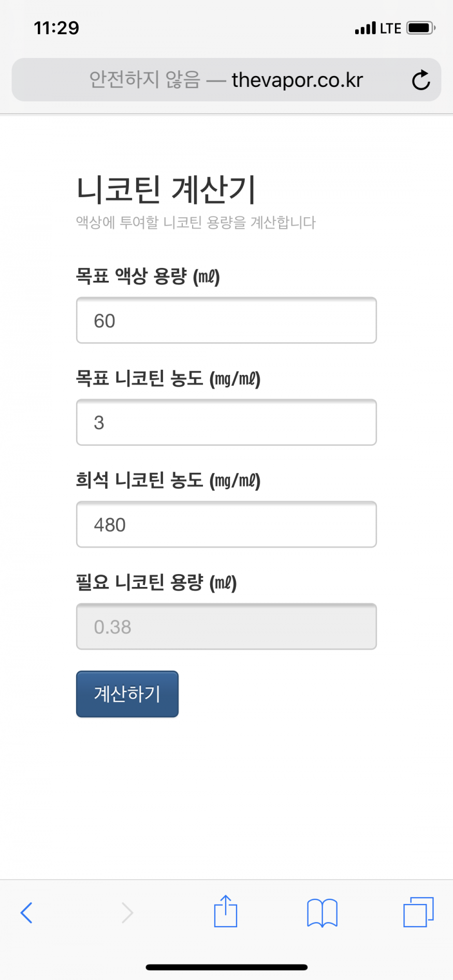453x980 pixels.
Task: Tap the thevapor.co.kr address bar
Action: point(297,80)
